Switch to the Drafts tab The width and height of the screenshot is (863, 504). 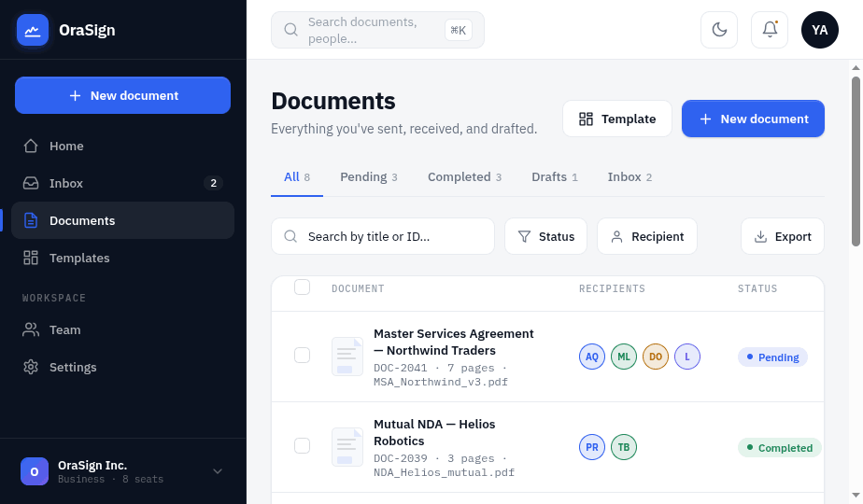click(x=554, y=177)
